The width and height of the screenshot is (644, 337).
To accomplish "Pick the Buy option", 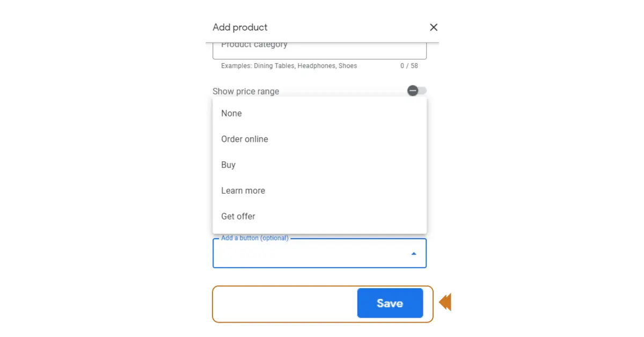I will click(x=229, y=165).
